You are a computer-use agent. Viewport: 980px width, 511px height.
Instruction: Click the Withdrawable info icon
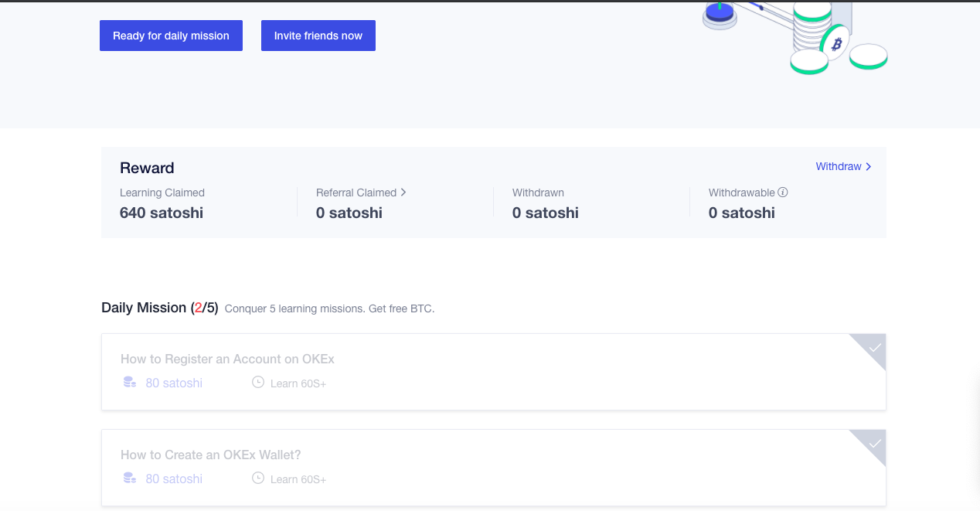(783, 192)
